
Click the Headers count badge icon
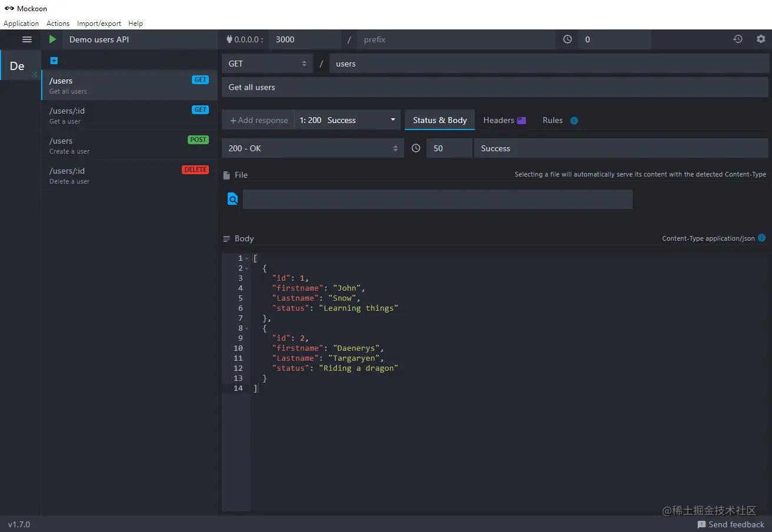[x=521, y=121]
